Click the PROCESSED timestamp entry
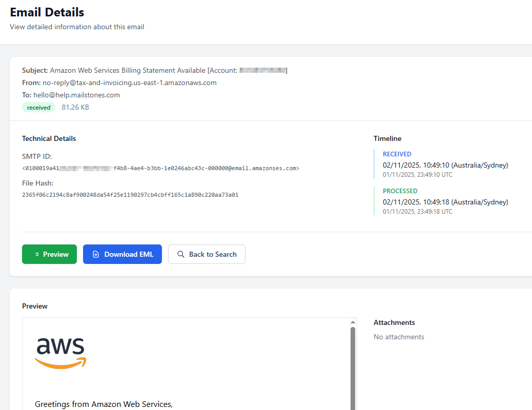This screenshot has width=532, height=410. (445, 202)
